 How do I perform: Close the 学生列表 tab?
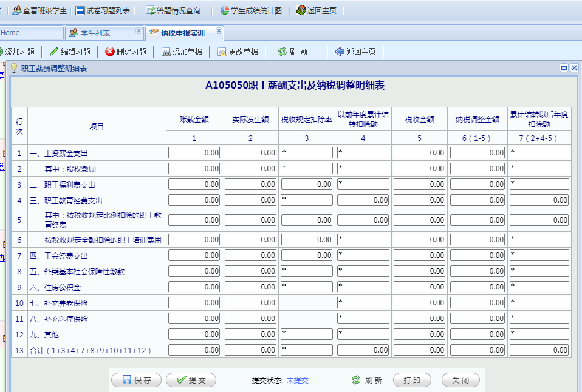[139, 30]
